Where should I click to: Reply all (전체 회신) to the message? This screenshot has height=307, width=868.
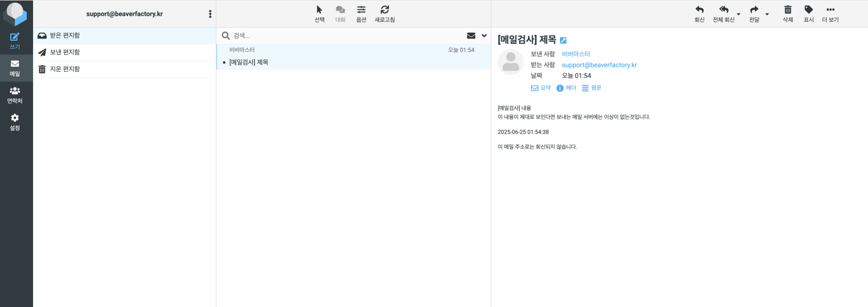click(724, 14)
